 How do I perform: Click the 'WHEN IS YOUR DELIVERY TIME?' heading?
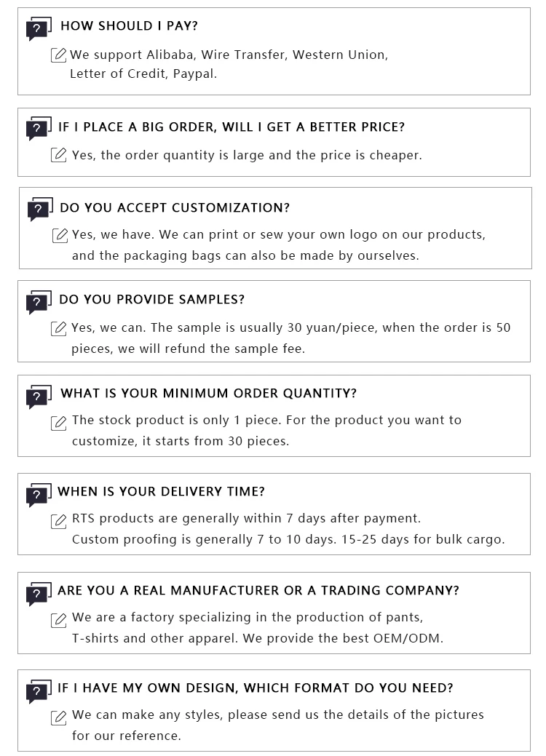click(161, 492)
